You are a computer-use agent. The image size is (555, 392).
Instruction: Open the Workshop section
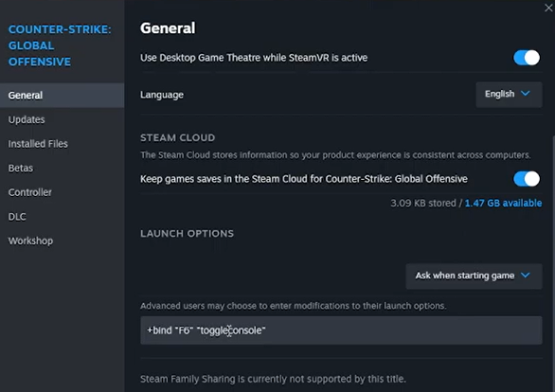62,241
